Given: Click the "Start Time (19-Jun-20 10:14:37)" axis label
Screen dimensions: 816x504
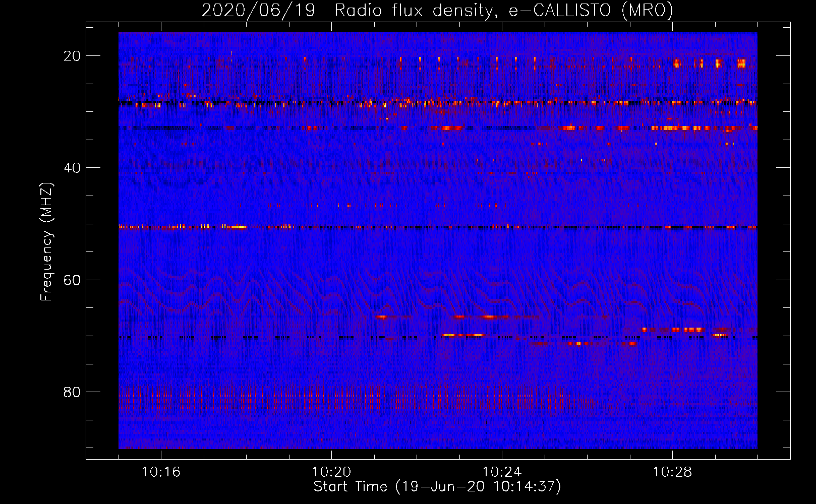Looking at the screenshot, I should (437, 487).
